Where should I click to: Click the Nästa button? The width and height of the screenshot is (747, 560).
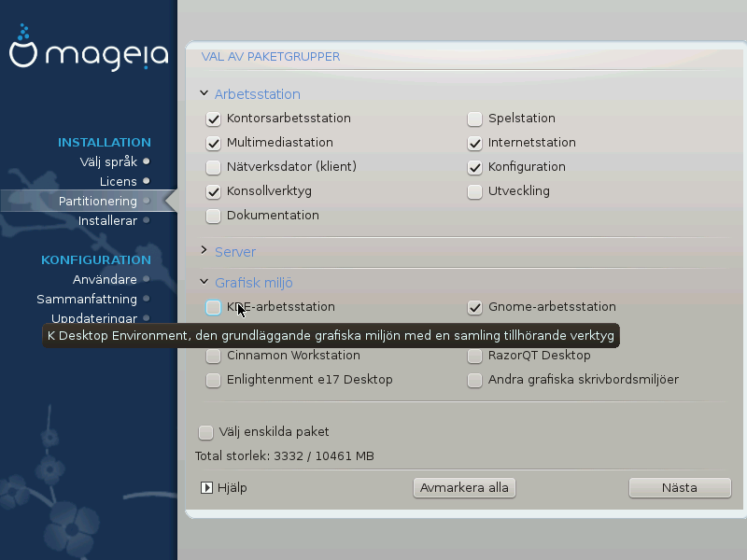pyautogui.click(x=680, y=487)
